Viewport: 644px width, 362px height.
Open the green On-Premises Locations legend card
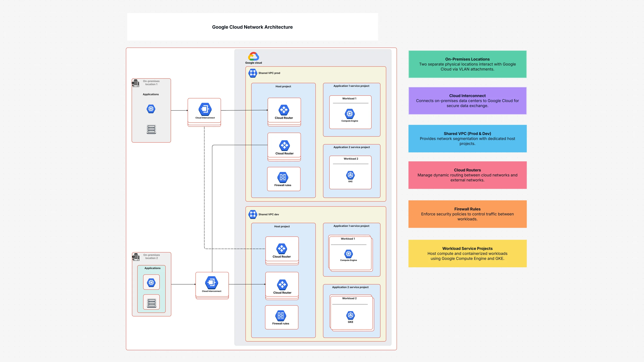click(x=467, y=64)
